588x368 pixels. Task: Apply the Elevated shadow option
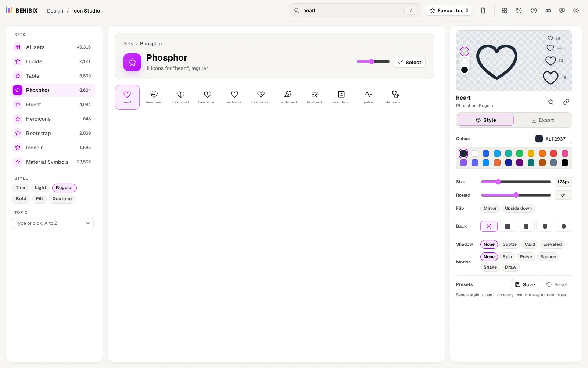pyautogui.click(x=552, y=244)
